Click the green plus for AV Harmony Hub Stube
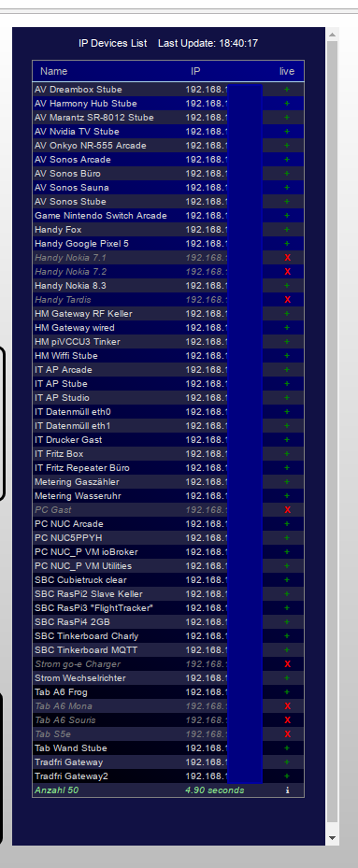 tap(287, 104)
